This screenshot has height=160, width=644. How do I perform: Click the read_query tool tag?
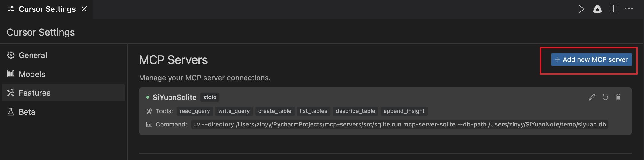click(195, 111)
